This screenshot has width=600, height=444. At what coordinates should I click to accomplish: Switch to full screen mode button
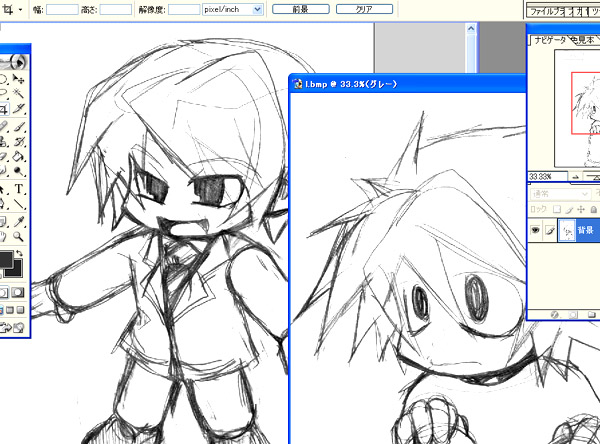point(20,310)
